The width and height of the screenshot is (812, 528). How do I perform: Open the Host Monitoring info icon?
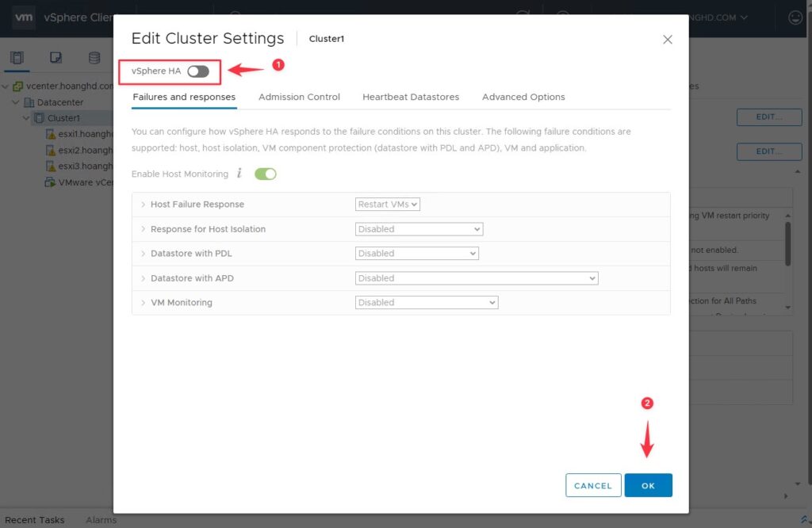[x=239, y=173]
